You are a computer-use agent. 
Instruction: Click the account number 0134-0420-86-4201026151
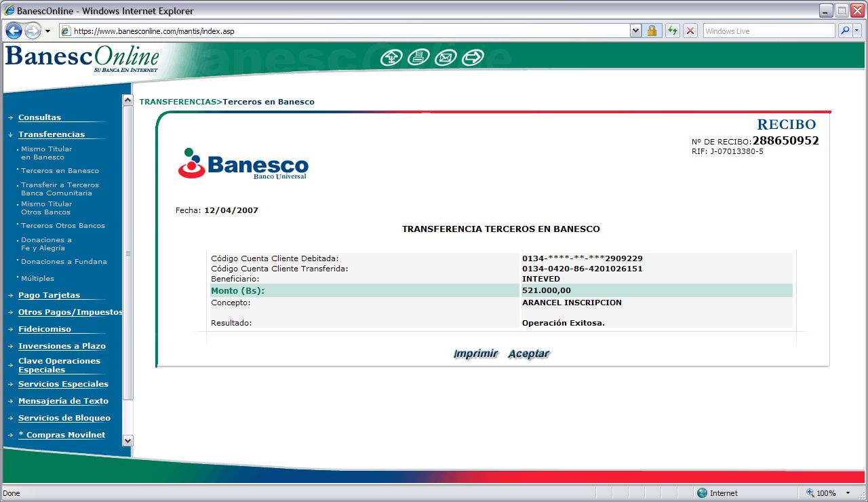click(x=583, y=269)
